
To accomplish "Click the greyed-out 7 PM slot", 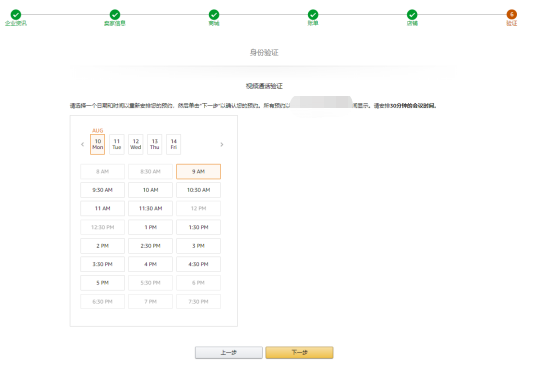I will pos(151,302).
